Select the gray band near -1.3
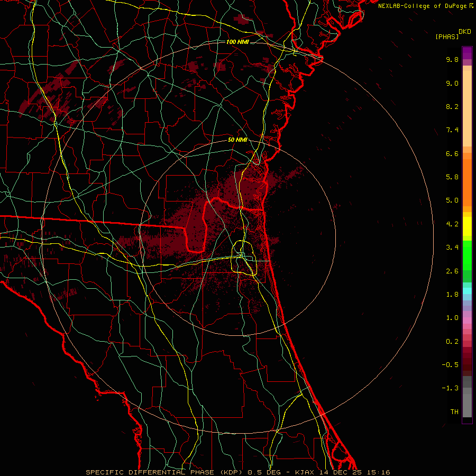The height and width of the screenshot is (476, 476). tap(467, 389)
